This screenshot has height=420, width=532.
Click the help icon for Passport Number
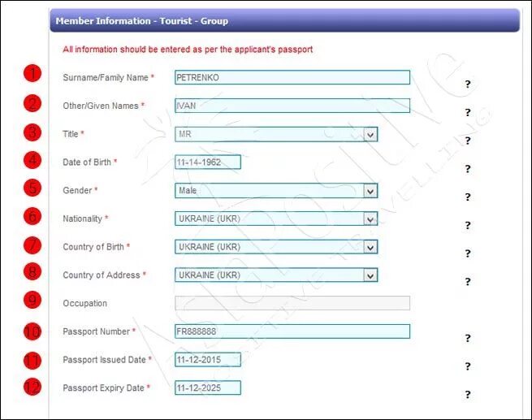pos(468,338)
